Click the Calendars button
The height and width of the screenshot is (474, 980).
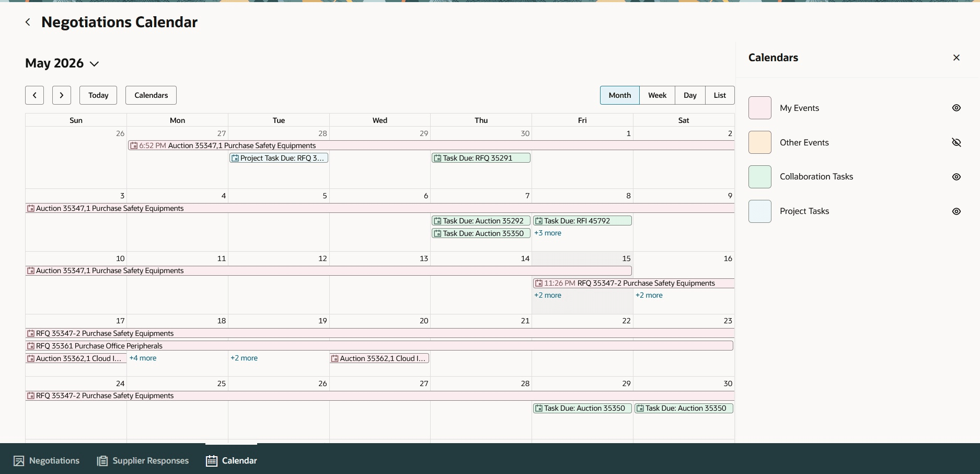(x=151, y=95)
